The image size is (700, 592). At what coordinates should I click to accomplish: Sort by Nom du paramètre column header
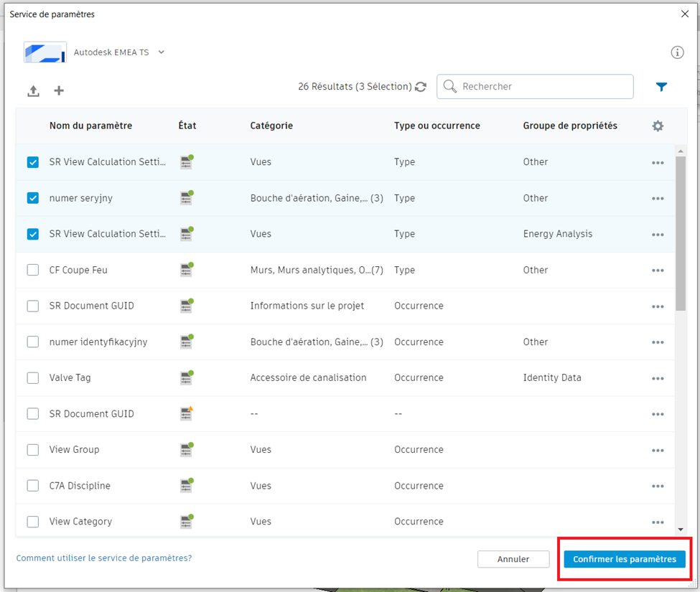point(90,126)
